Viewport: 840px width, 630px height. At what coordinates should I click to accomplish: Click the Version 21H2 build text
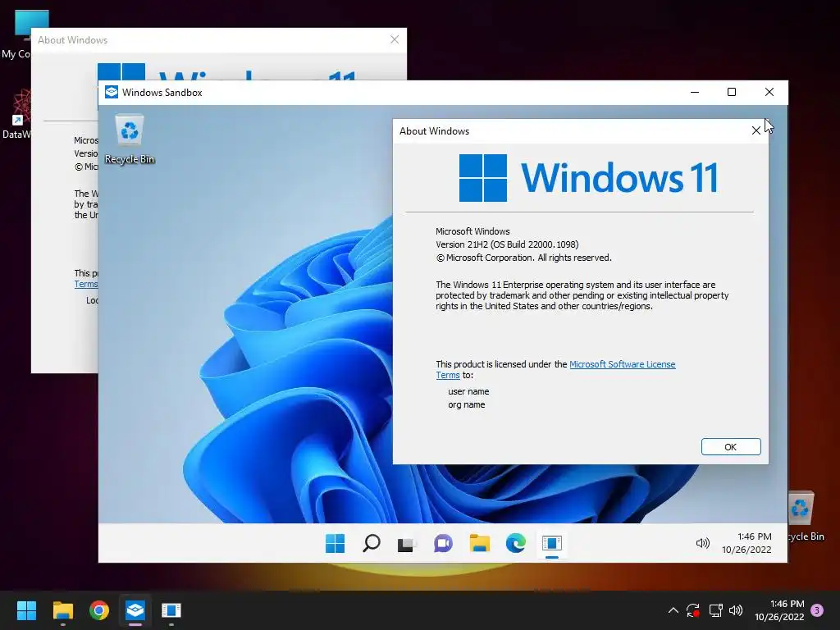click(x=507, y=244)
